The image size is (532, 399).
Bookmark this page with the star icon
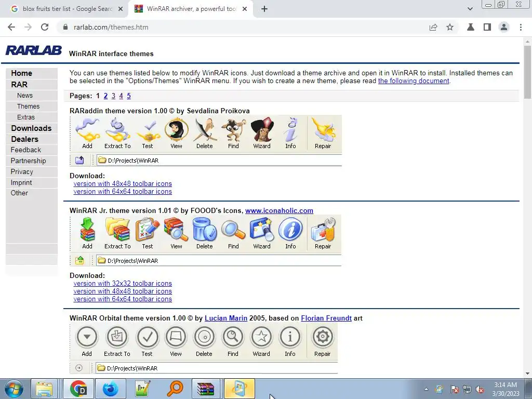tap(450, 27)
